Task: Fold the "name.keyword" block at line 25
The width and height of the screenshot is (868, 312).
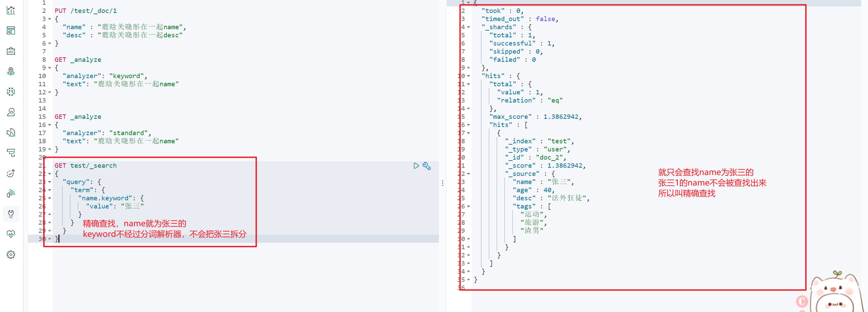Action: (x=50, y=198)
